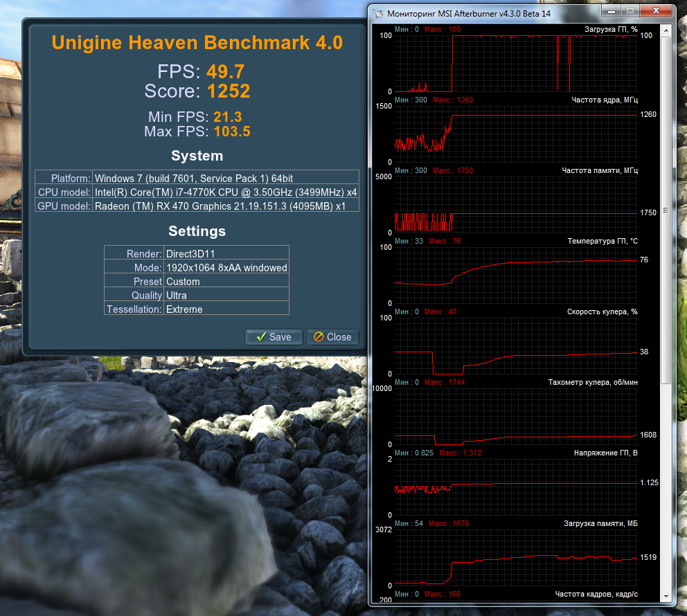Click the 'Макс : 1670' memory usage value
The image size is (687, 616).
(x=449, y=523)
